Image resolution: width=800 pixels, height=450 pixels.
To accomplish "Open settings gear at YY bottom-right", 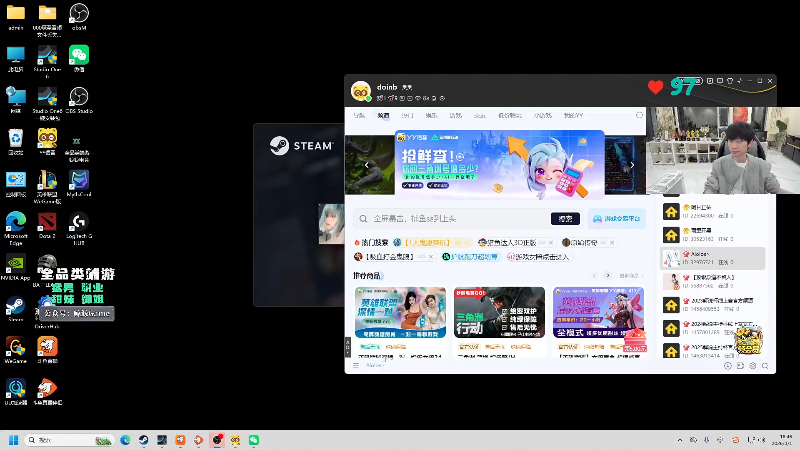I will point(753,366).
